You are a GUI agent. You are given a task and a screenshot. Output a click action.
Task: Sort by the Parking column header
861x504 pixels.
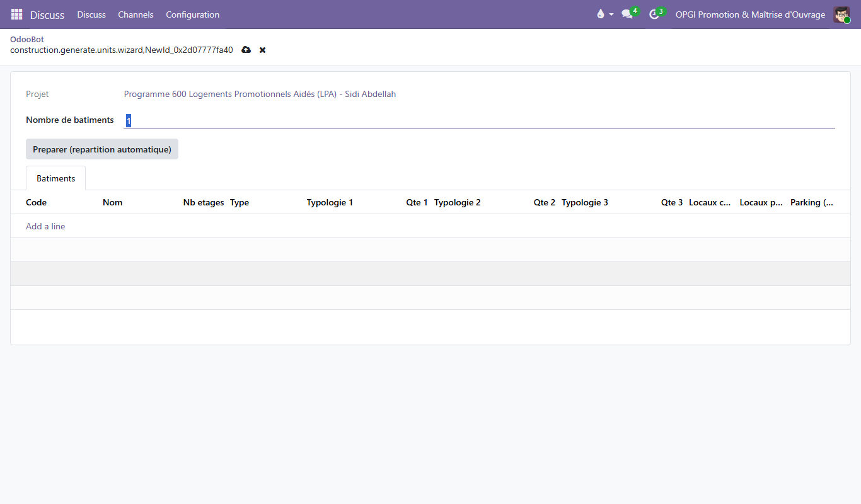[x=812, y=202]
